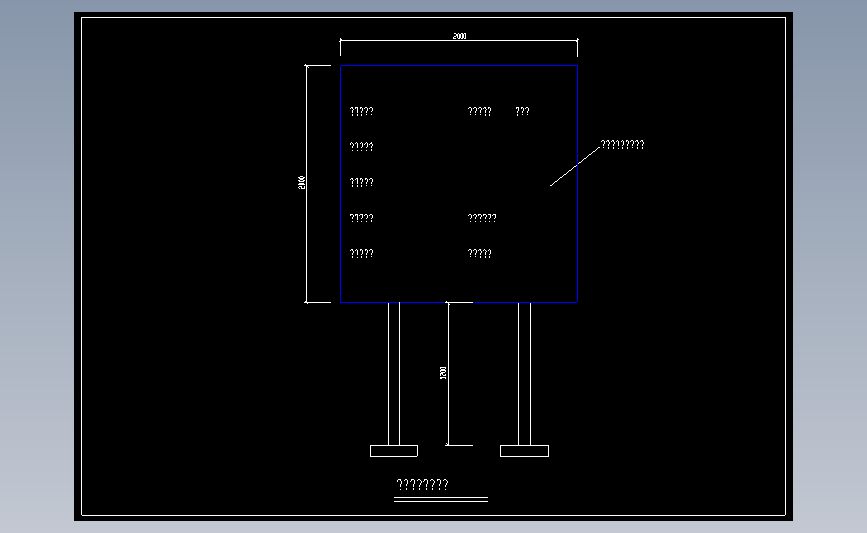Select the three-character "???" text inside the board
This screenshot has height=533, width=867.
click(523, 112)
